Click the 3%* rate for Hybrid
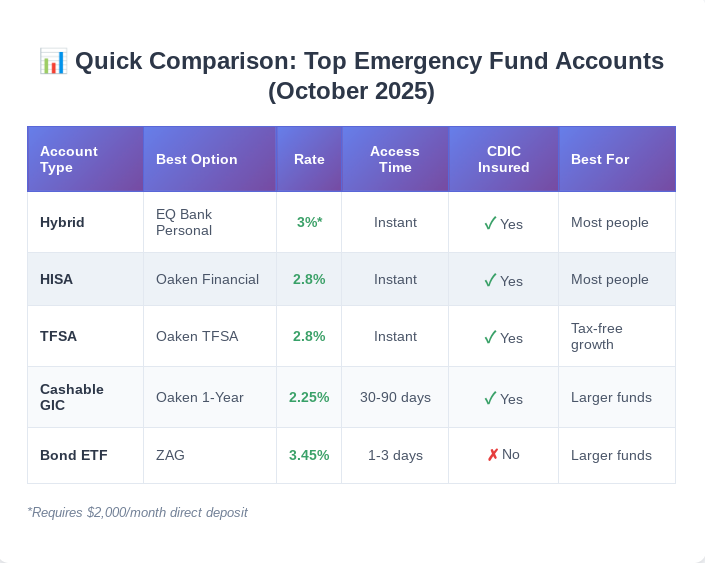 pos(309,222)
